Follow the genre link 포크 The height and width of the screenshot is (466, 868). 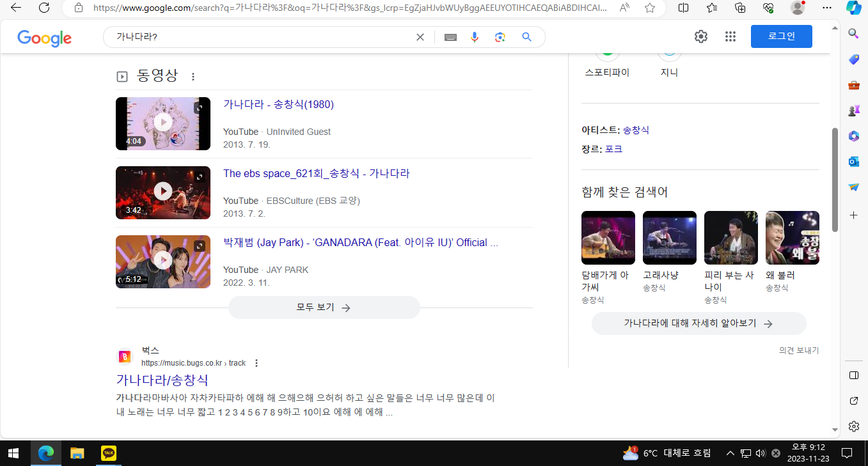coord(614,149)
